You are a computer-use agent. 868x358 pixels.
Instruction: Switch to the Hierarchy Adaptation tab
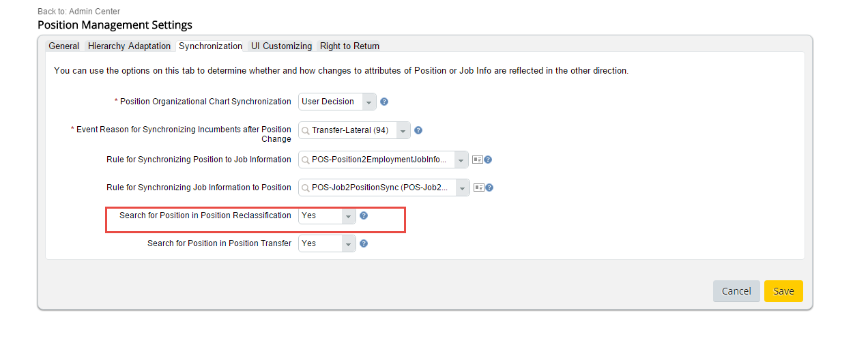click(129, 46)
